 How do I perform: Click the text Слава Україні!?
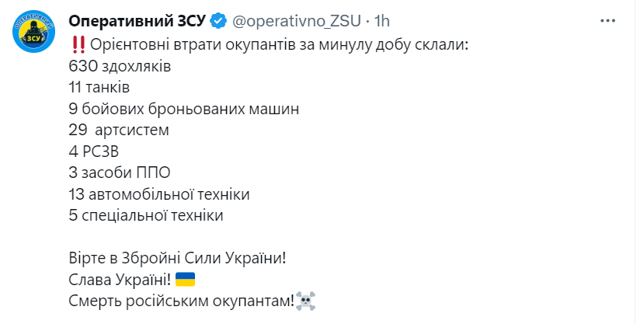pos(120,280)
